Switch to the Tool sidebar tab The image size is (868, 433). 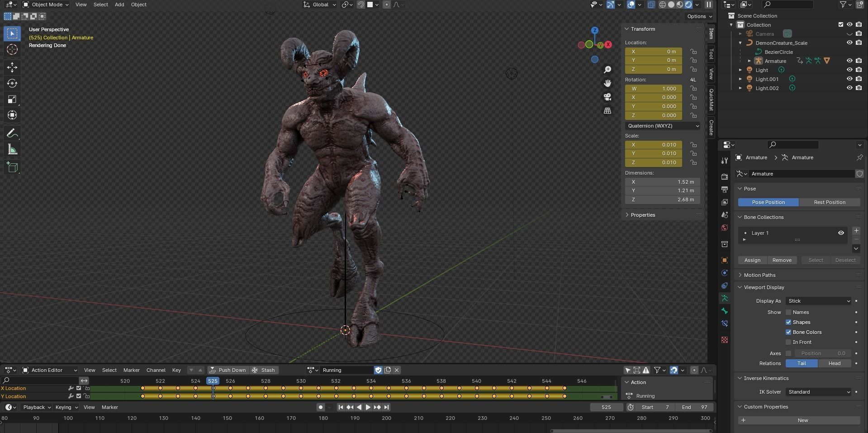[711, 54]
